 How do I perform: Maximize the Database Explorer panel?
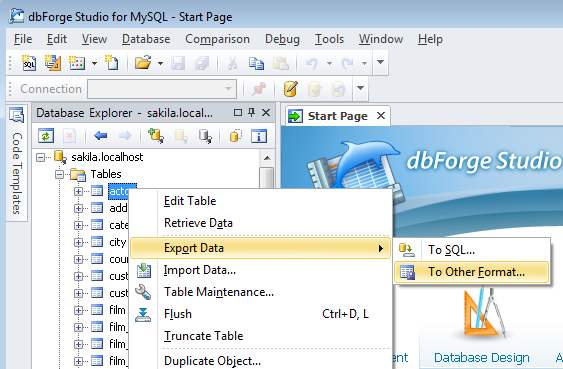(237, 112)
